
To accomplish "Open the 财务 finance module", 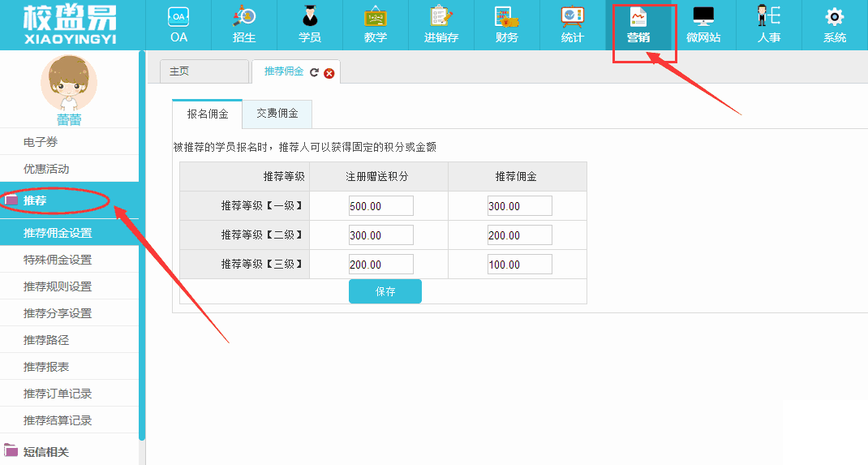I will (506, 25).
